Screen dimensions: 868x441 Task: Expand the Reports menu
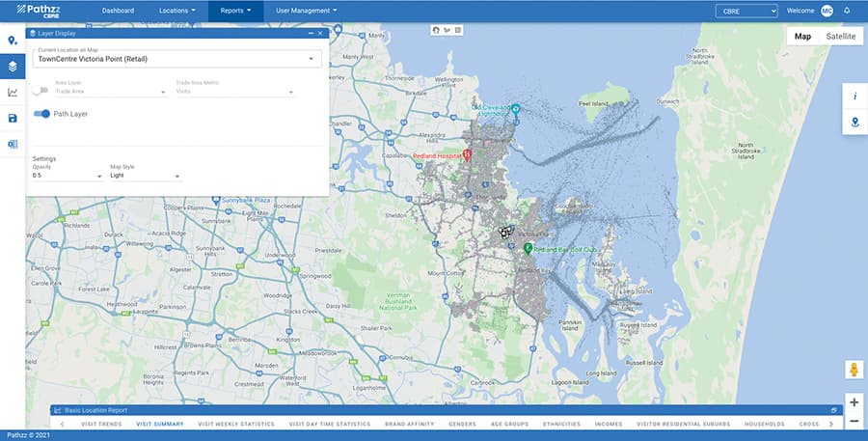click(x=235, y=11)
